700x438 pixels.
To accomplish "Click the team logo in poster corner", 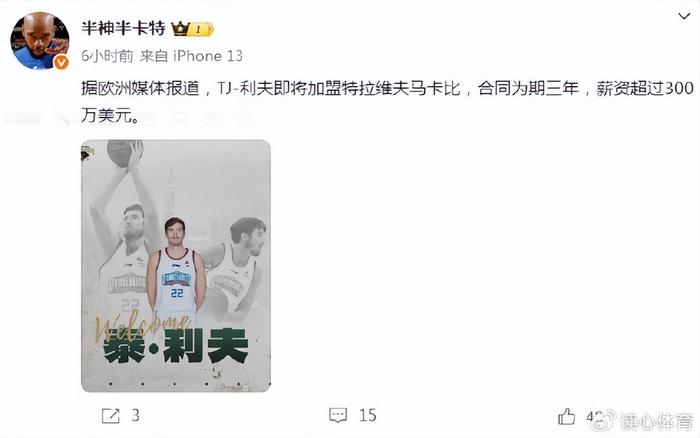I will click(88, 154).
